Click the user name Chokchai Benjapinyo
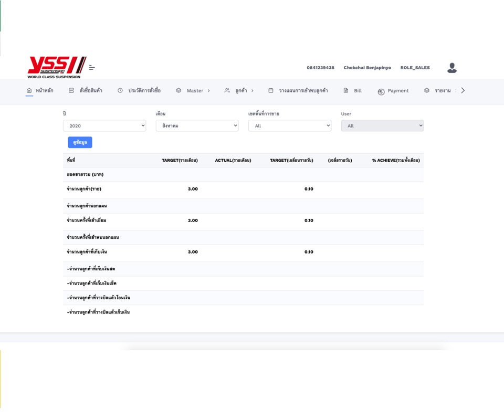The height and width of the screenshot is (420, 504). pyautogui.click(x=367, y=68)
